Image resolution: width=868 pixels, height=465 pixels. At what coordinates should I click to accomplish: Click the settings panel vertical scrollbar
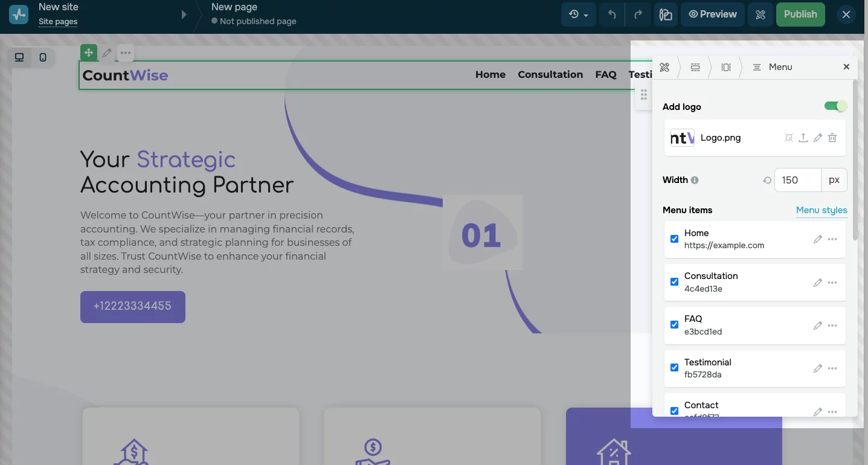click(x=855, y=160)
